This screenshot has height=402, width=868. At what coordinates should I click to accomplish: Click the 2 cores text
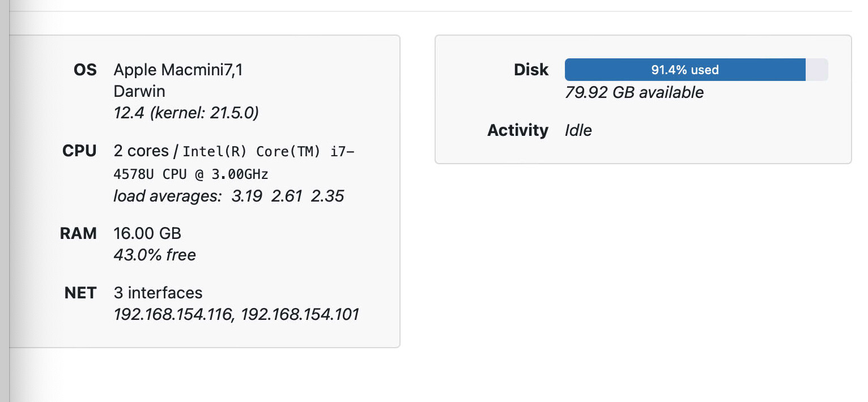(x=141, y=151)
